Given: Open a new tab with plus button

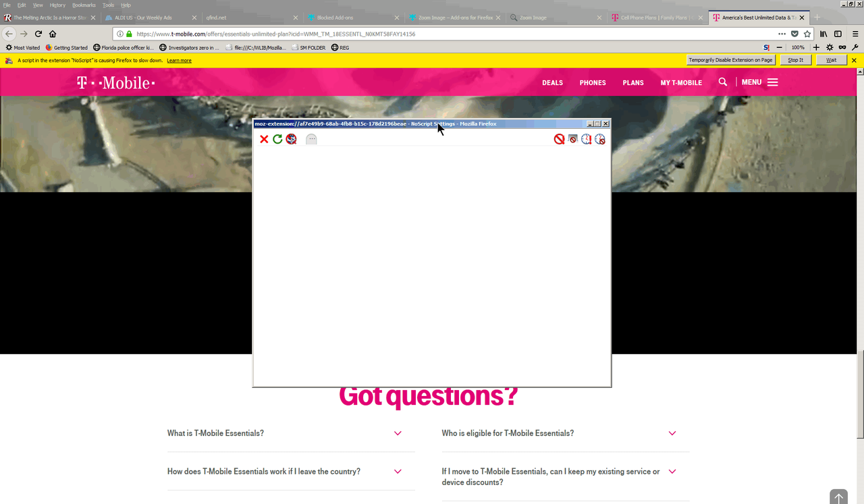Looking at the screenshot, I should tap(817, 18).
